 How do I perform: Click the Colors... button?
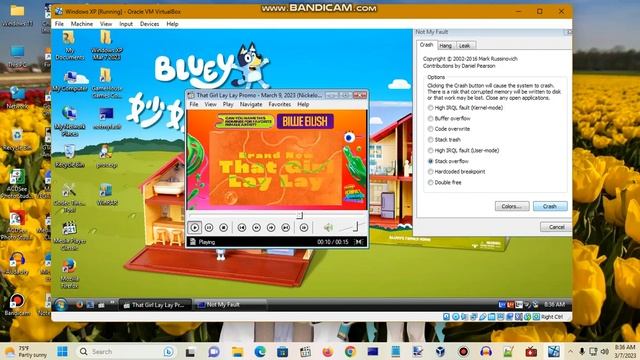(x=512, y=206)
